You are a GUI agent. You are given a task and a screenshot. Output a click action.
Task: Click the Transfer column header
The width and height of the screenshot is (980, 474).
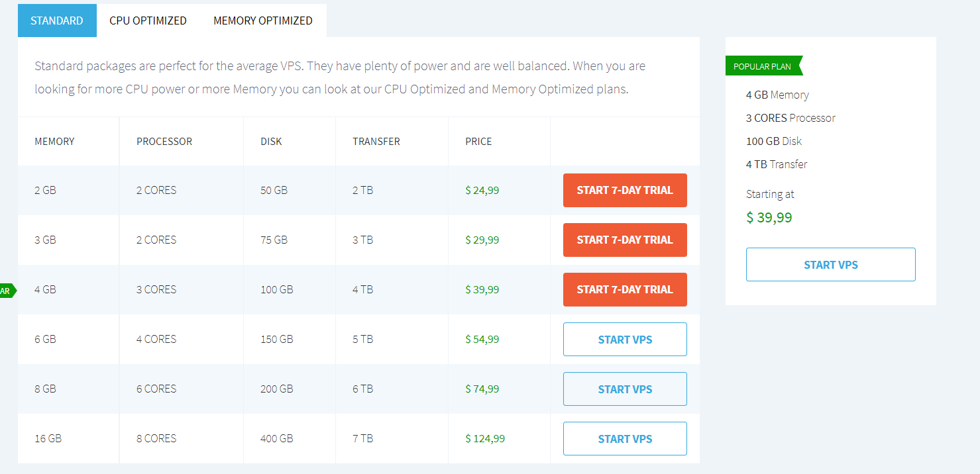pos(376,142)
